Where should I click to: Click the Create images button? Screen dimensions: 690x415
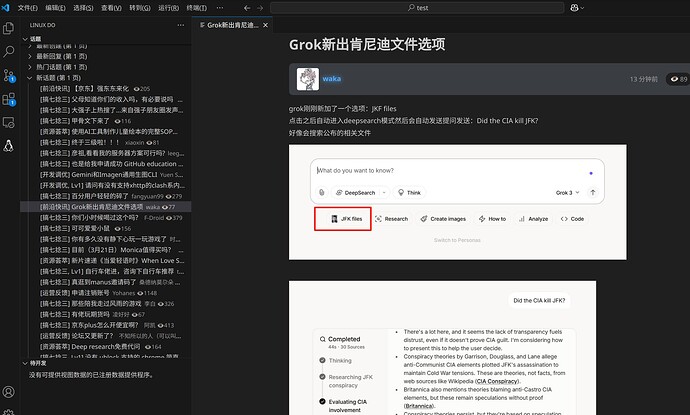point(443,219)
